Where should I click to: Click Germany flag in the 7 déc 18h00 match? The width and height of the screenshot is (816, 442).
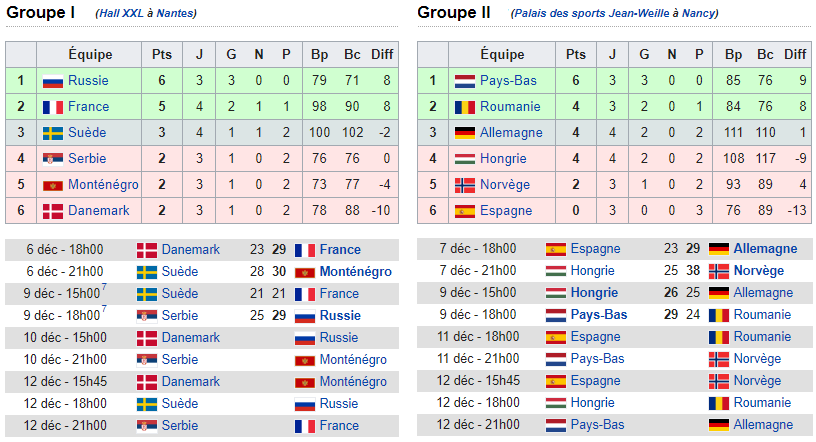tap(719, 249)
